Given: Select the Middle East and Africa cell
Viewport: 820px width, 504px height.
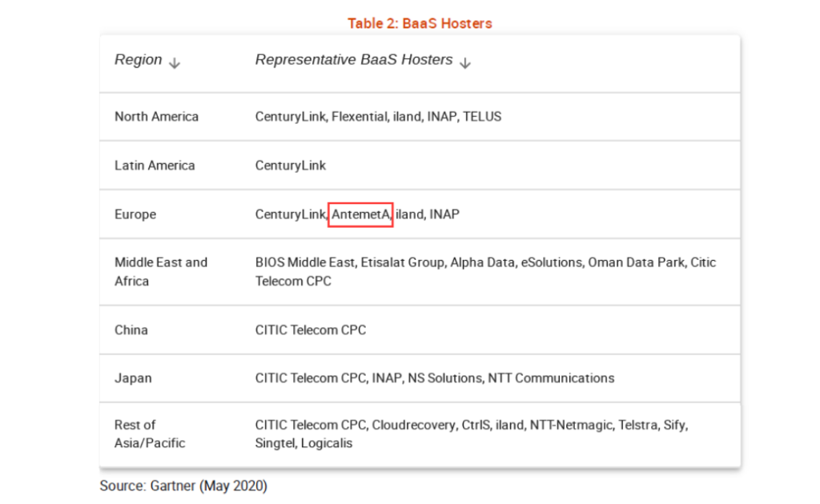Looking at the screenshot, I should [x=161, y=271].
